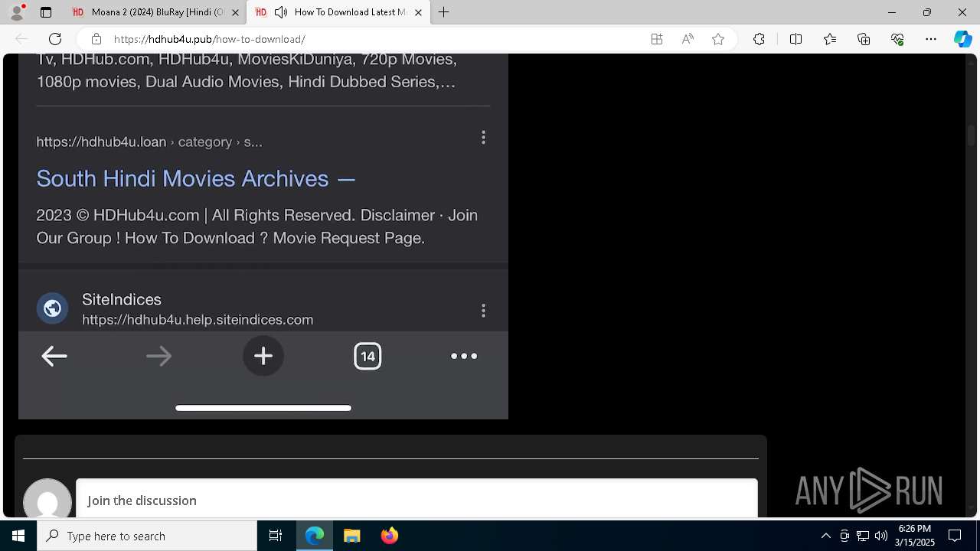Open the Copilot sidebar
The width and height of the screenshot is (980, 551).
coord(963,39)
